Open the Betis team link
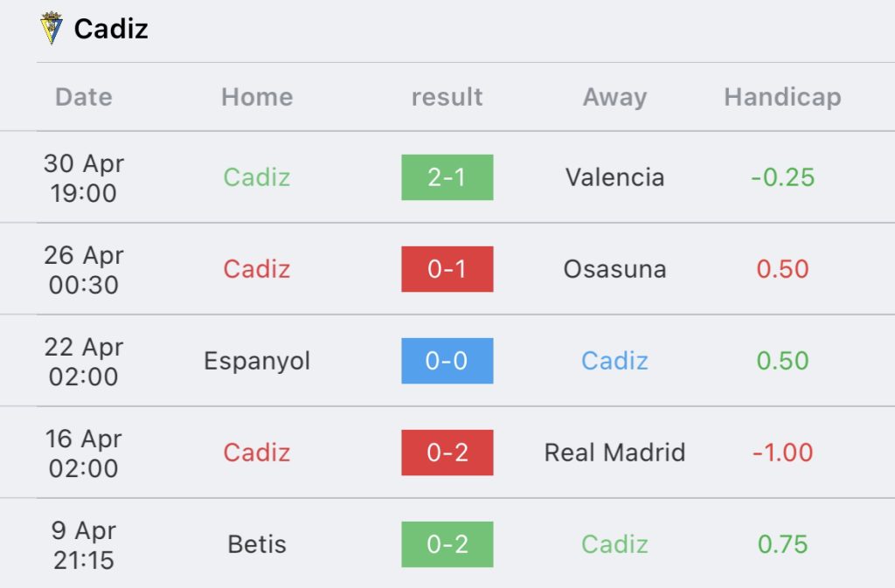The width and height of the screenshot is (895, 588). click(257, 544)
